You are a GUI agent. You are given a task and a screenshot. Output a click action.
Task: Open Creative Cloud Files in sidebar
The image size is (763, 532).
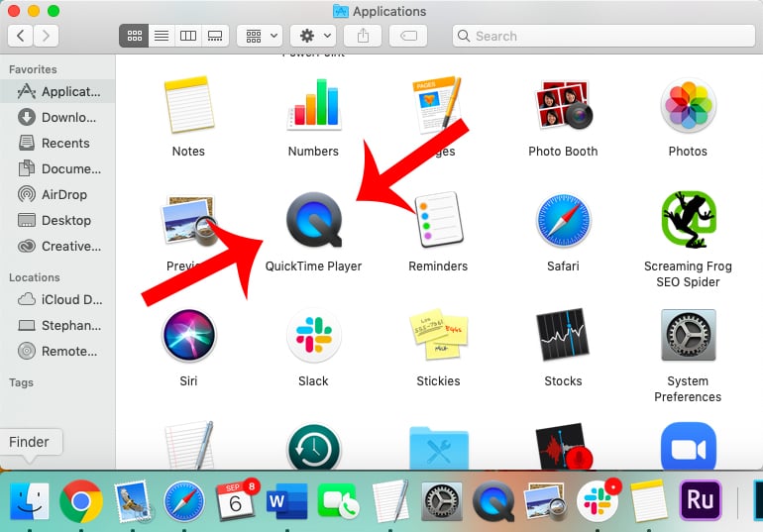coord(57,246)
